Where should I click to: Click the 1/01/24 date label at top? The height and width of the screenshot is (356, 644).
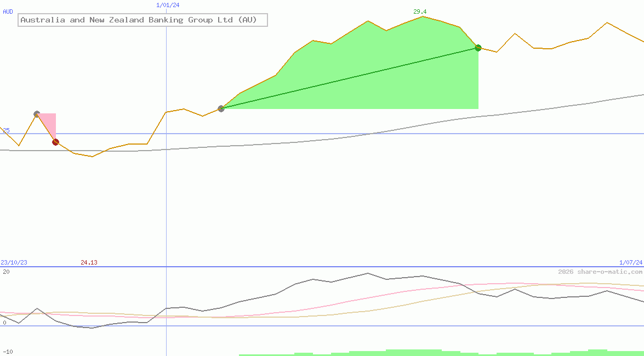(x=168, y=5)
